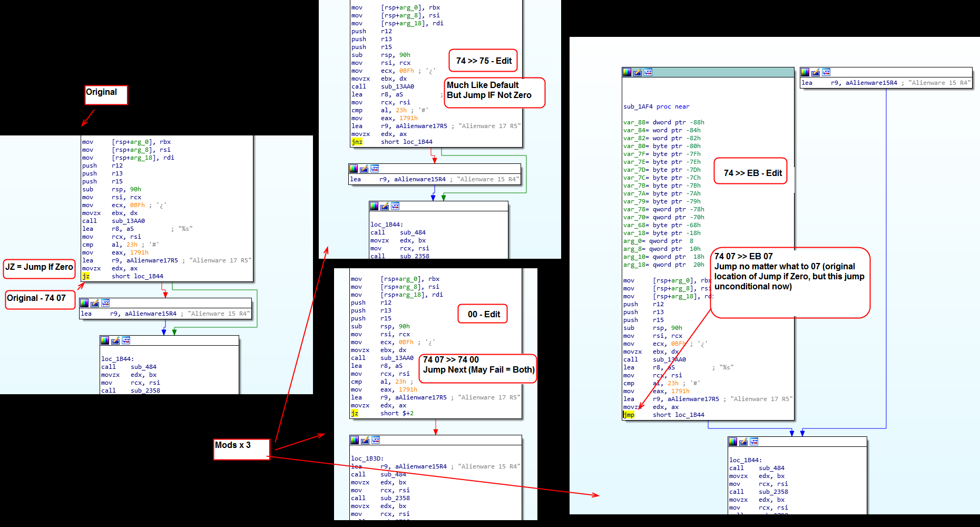Click color palette icon on sub_1AF4 node title bar
980x527 pixels.
(627, 72)
